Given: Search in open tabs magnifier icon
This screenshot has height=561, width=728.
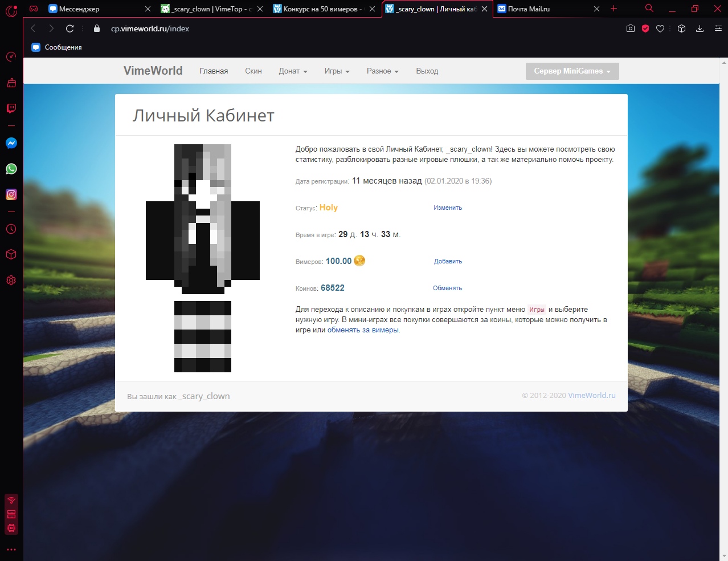Looking at the screenshot, I should pyautogui.click(x=649, y=9).
